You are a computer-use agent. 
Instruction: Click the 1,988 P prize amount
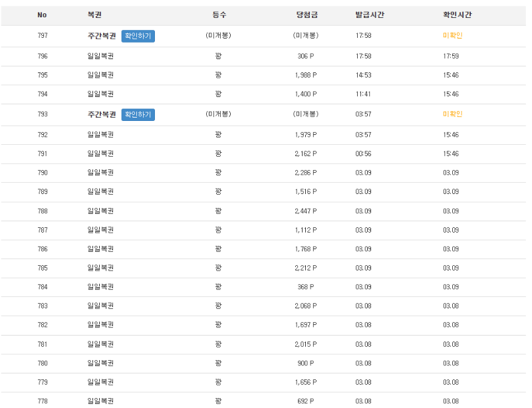tap(306, 75)
